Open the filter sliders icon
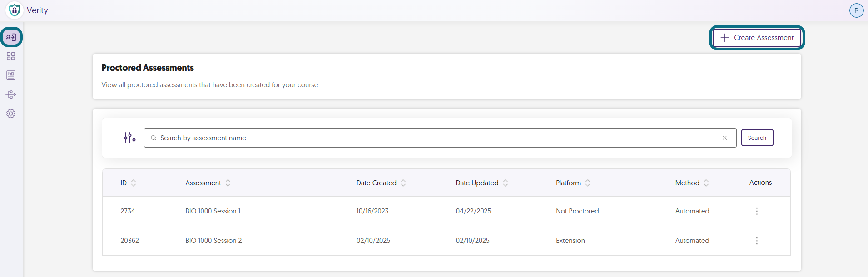This screenshot has height=277, width=868. point(130,138)
